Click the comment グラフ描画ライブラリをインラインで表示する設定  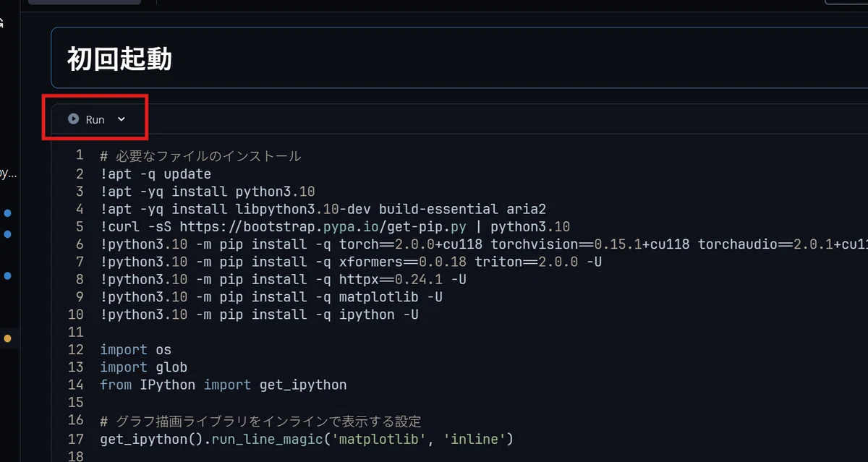(x=260, y=421)
